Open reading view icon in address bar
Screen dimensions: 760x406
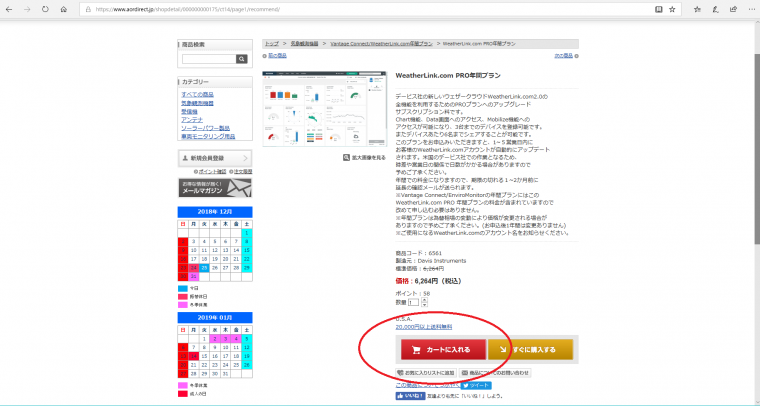[x=659, y=9]
